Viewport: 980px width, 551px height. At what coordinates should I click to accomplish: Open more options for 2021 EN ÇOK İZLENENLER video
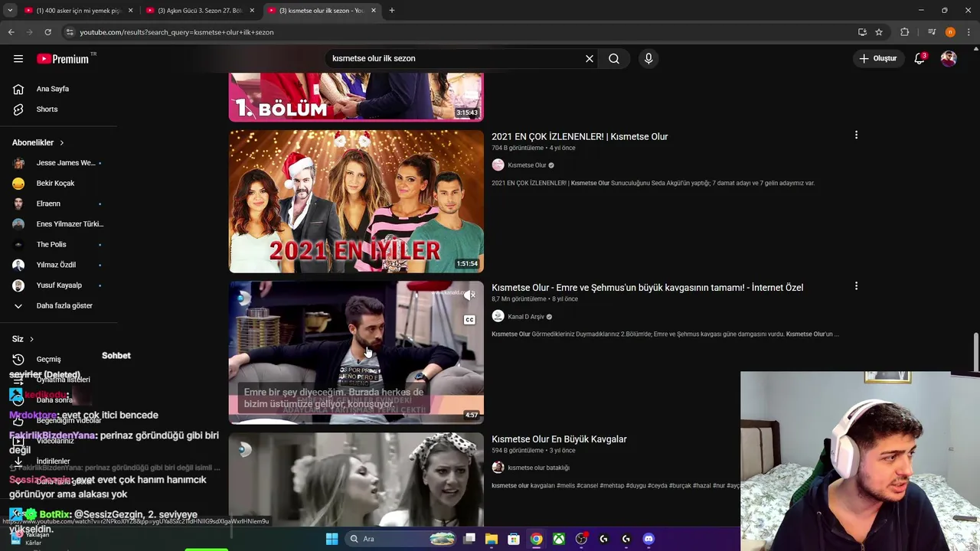point(856,135)
